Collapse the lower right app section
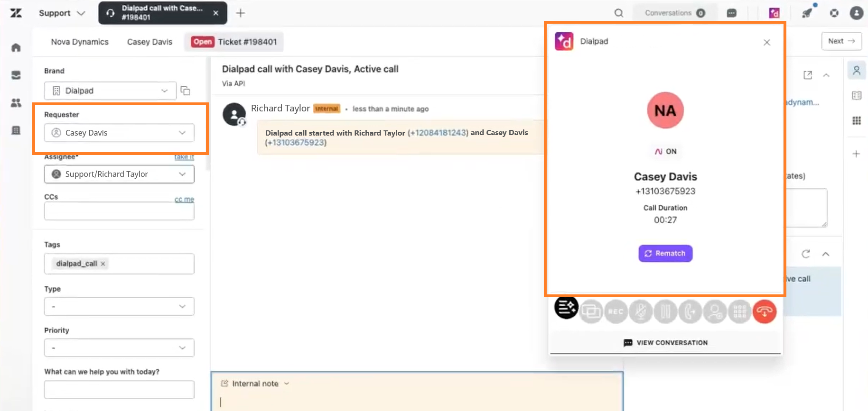The height and width of the screenshot is (411, 868). [x=826, y=254]
